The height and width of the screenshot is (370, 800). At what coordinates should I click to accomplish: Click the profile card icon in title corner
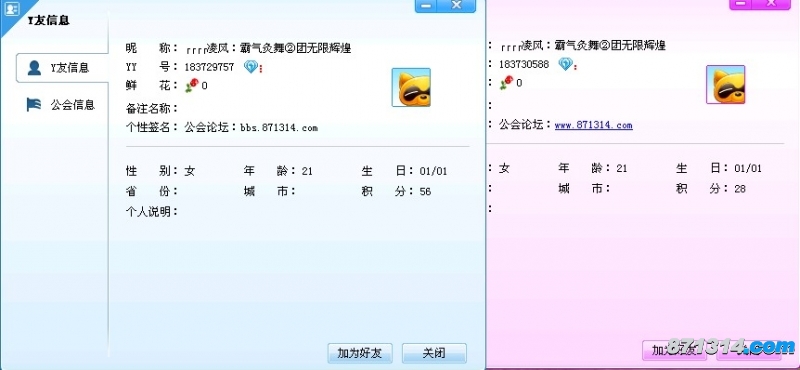[x=11, y=9]
